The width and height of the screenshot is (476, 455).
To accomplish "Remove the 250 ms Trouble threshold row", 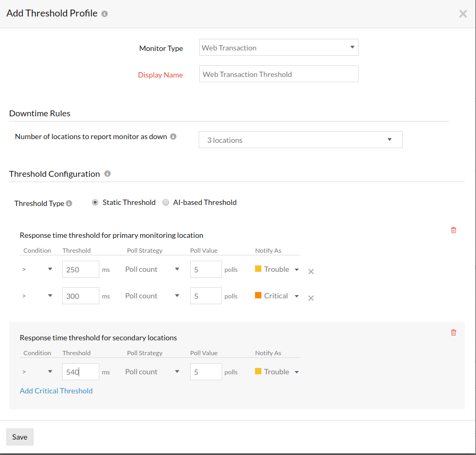I will pyautogui.click(x=311, y=271).
